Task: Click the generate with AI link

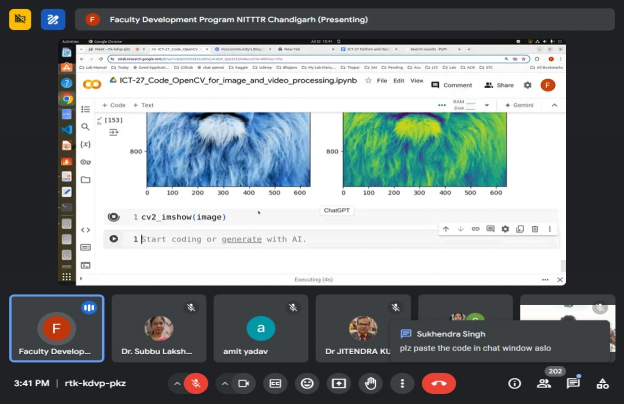Action: [242, 239]
